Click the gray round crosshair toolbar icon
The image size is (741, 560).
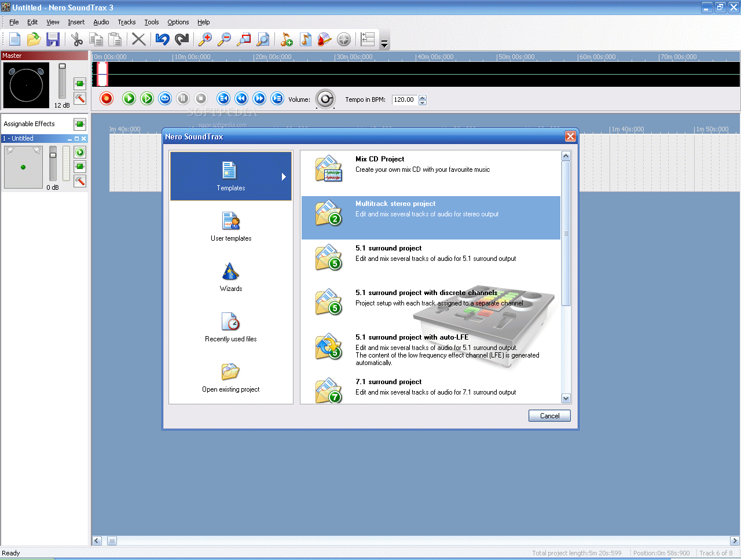tap(344, 39)
